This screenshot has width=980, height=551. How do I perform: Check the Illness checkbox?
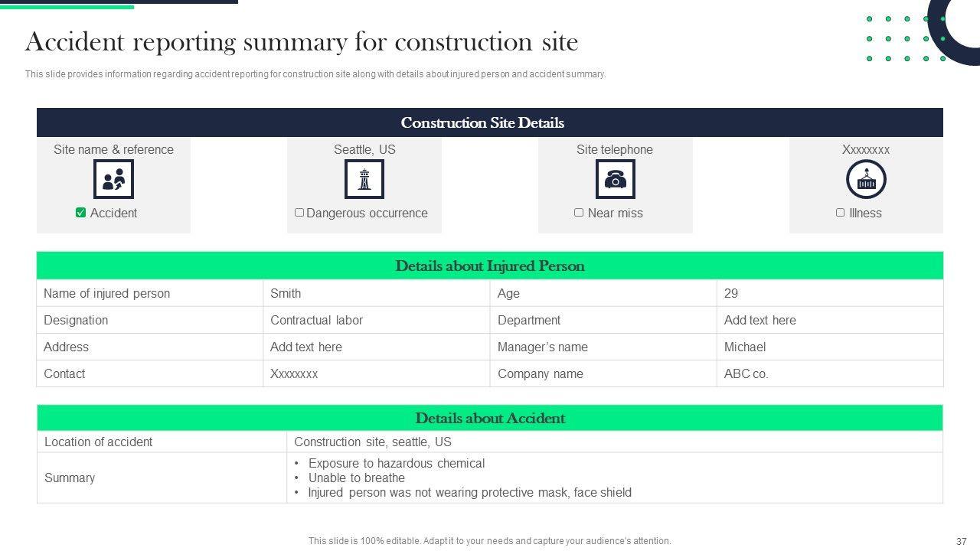tap(840, 213)
